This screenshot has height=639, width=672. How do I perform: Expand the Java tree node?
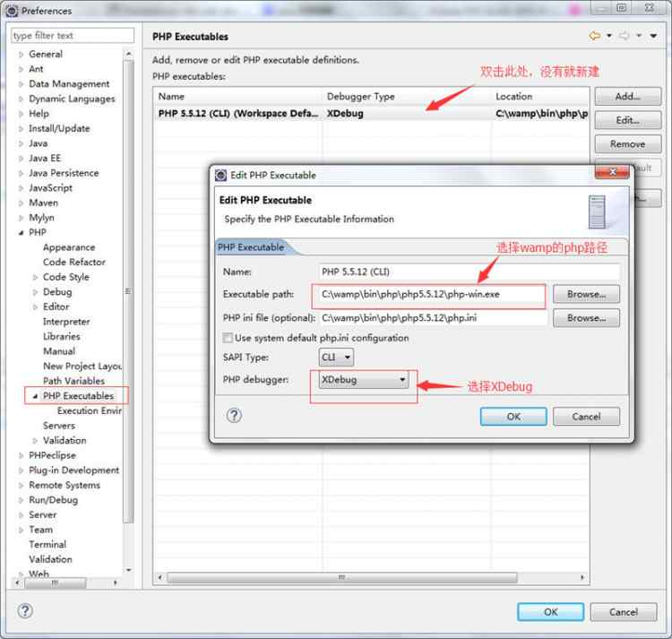21,143
